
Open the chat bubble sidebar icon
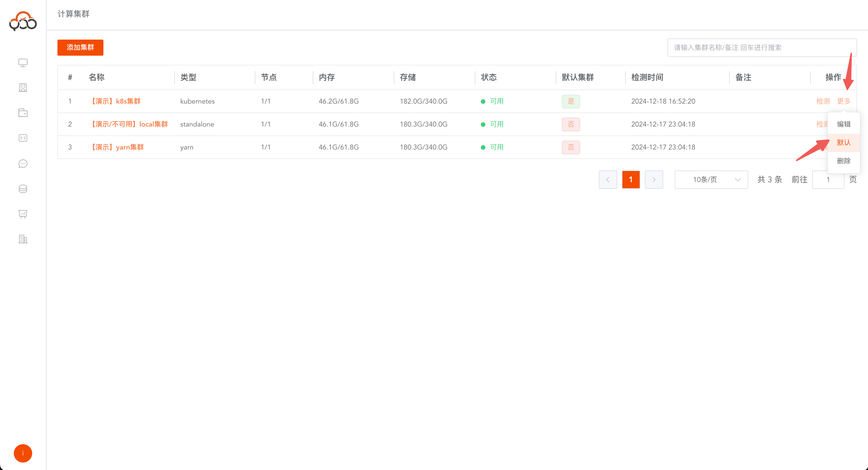click(x=23, y=164)
